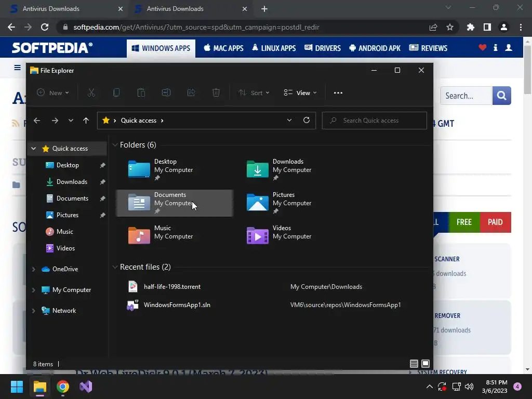
Task: Click the Cut scissors icon in File Explorer
Action: (91, 92)
